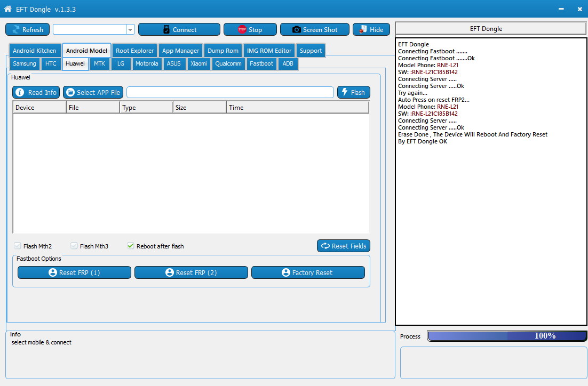Click 'Erase Done' log message

pos(473,134)
